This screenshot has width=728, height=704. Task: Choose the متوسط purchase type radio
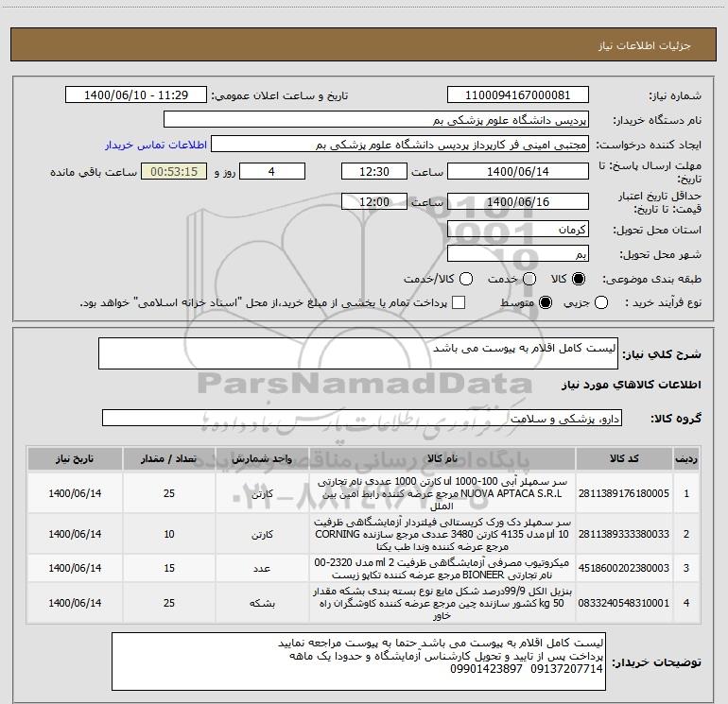546,302
